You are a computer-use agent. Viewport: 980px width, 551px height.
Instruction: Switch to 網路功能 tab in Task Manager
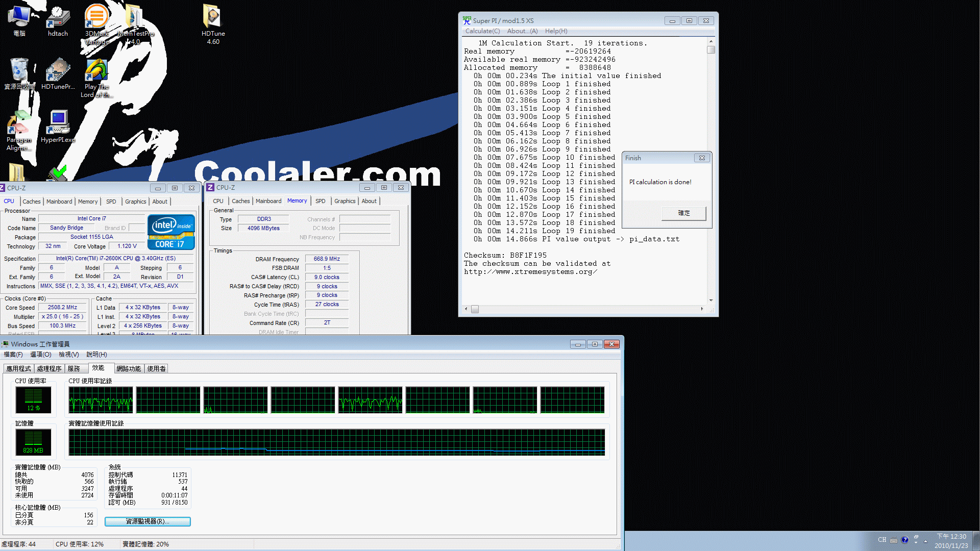click(129, 368)
